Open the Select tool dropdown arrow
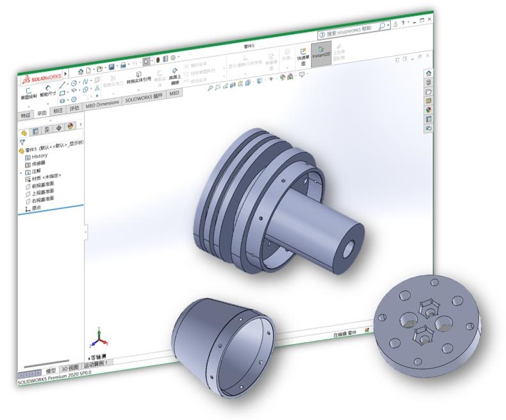 152,60
